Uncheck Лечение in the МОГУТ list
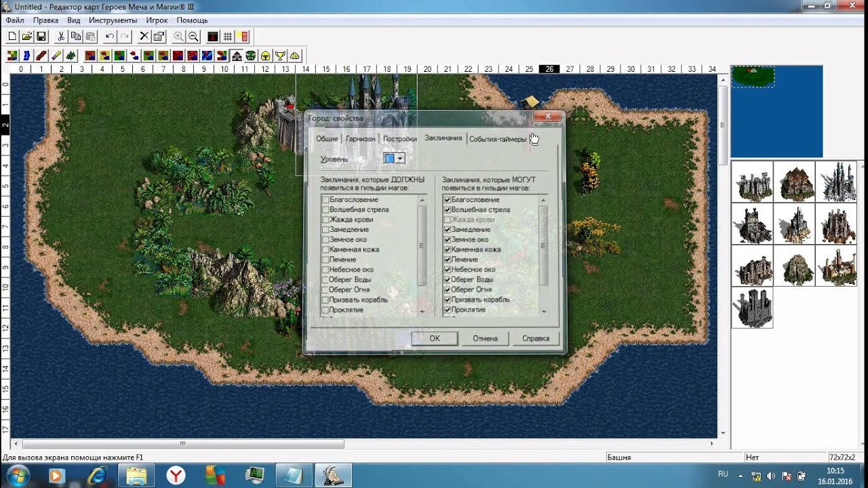868x488 pixels. pyautogui.click(x=448, y=260)
